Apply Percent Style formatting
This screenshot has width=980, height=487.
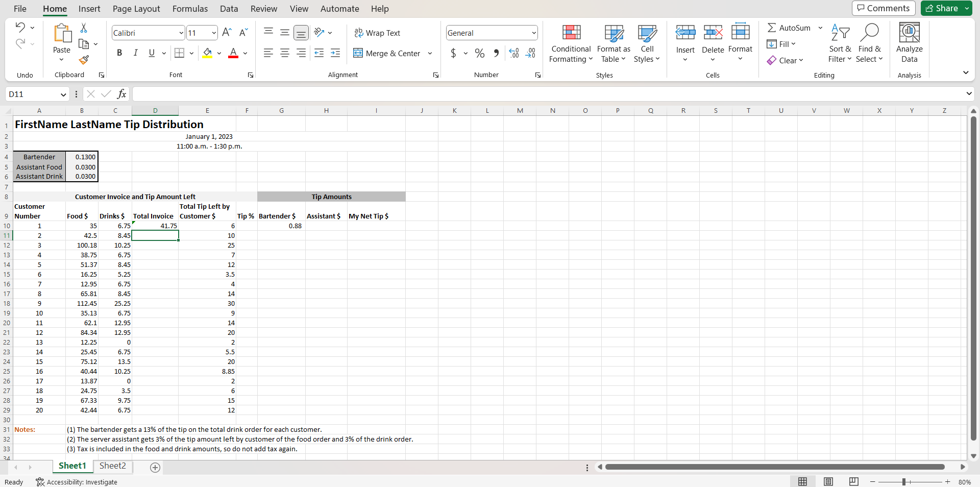pos(479,53)
